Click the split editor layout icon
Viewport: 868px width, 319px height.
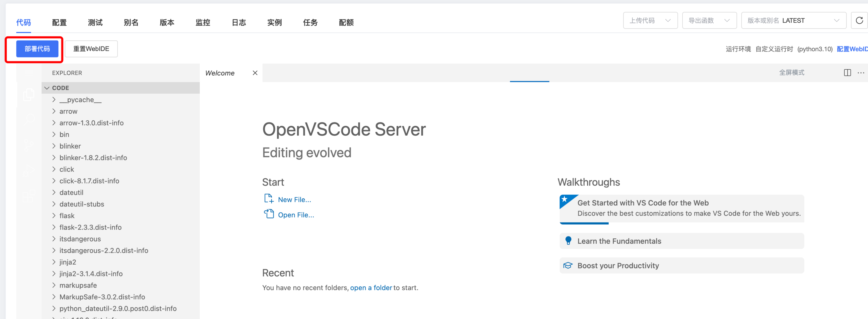click(847, 73)
